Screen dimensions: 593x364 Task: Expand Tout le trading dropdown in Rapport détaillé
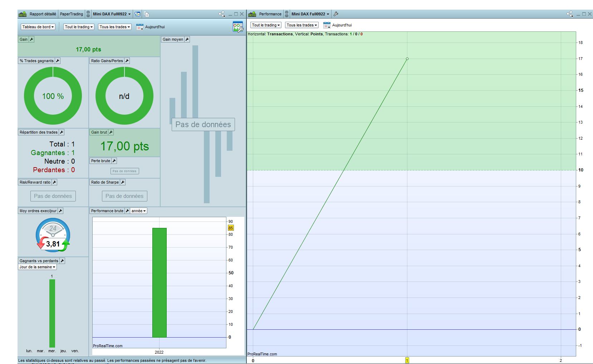pos(79,27)
